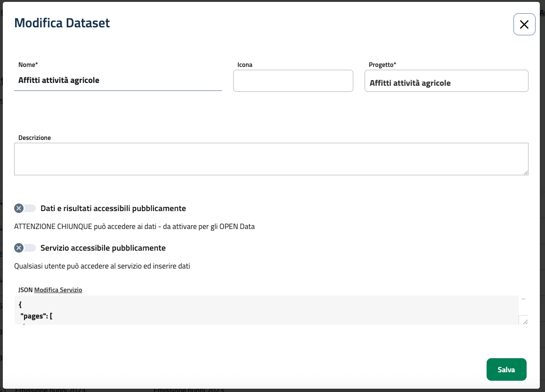Viewport: 545px width, 392px height.
Task: Click the Nome* field label
Action: (28, 65)
